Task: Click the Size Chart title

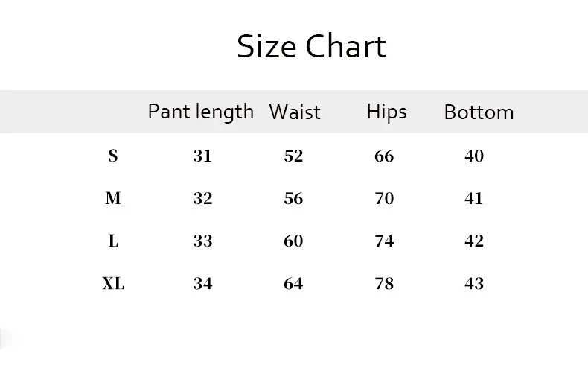Action: (311, 46)
